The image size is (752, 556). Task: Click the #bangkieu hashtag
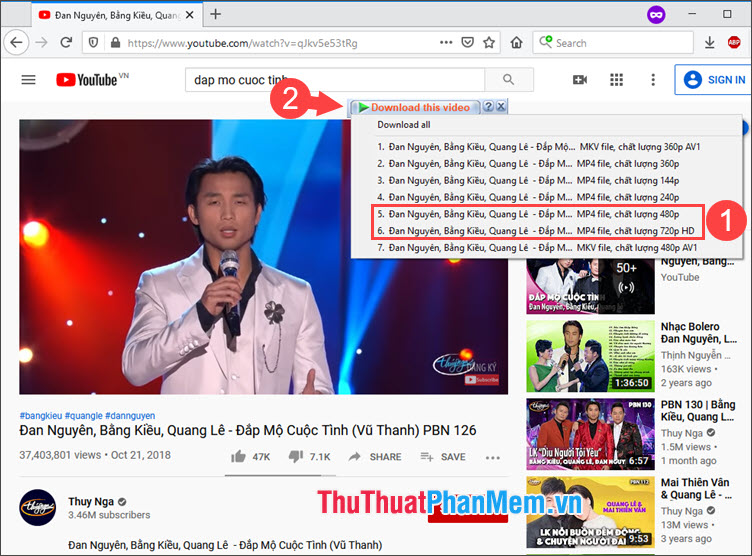[41, 415]
